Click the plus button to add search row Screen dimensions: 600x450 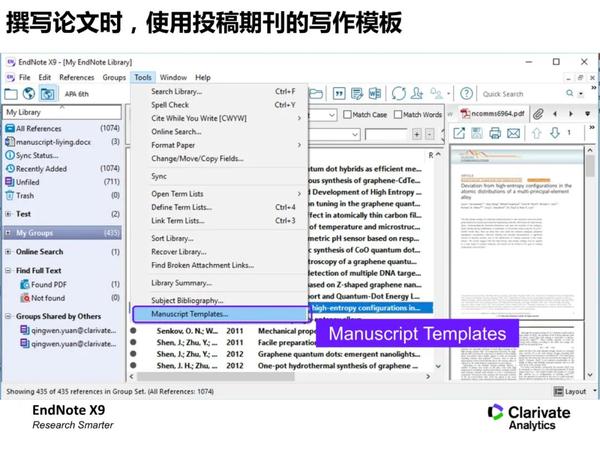pyautogui.click(x=417, y=134)
